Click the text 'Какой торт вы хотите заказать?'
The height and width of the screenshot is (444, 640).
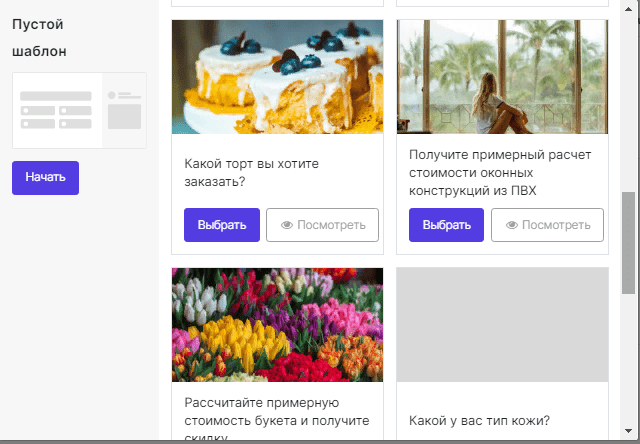click(x=251, y=172)
